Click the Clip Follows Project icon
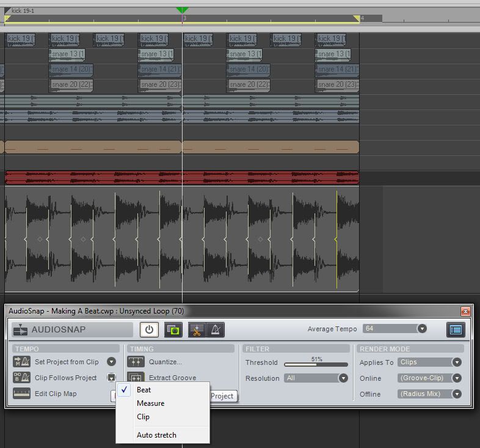 coord(22,378)
